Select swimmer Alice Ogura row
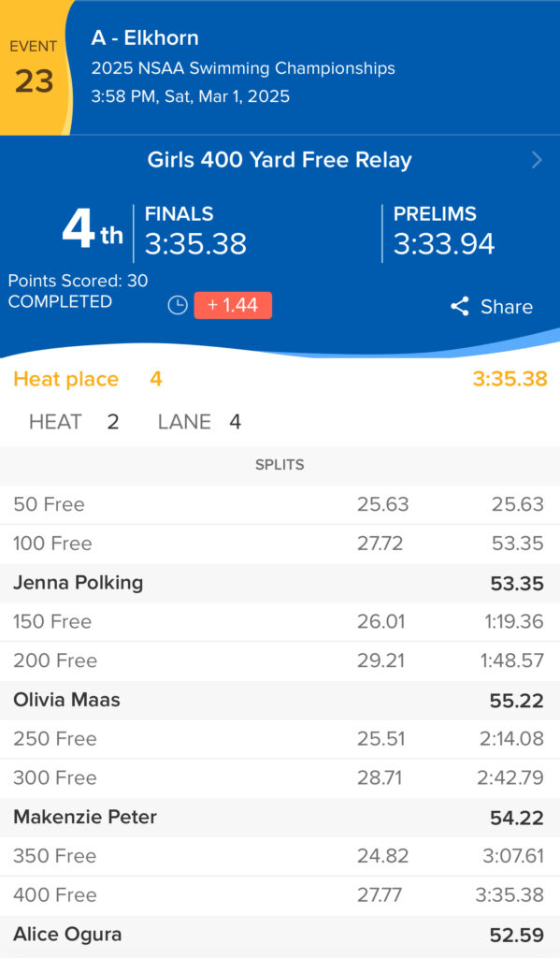 point(280,936)
